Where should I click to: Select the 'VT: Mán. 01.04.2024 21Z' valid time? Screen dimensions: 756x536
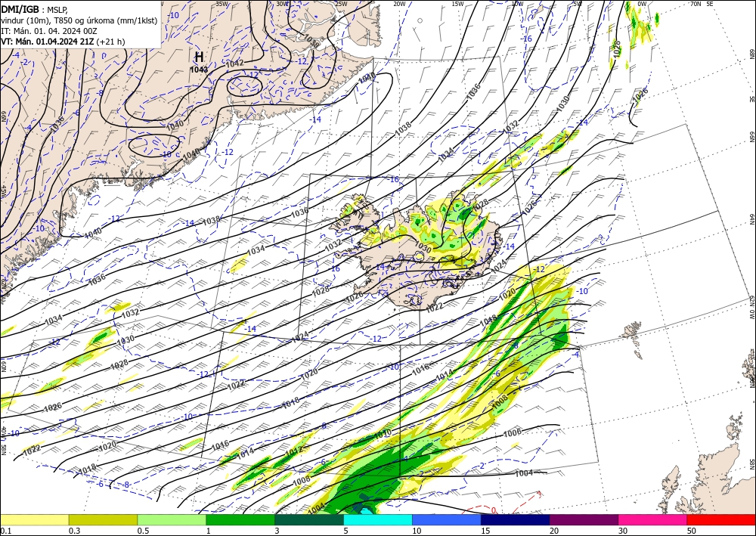tap(48, 42)
